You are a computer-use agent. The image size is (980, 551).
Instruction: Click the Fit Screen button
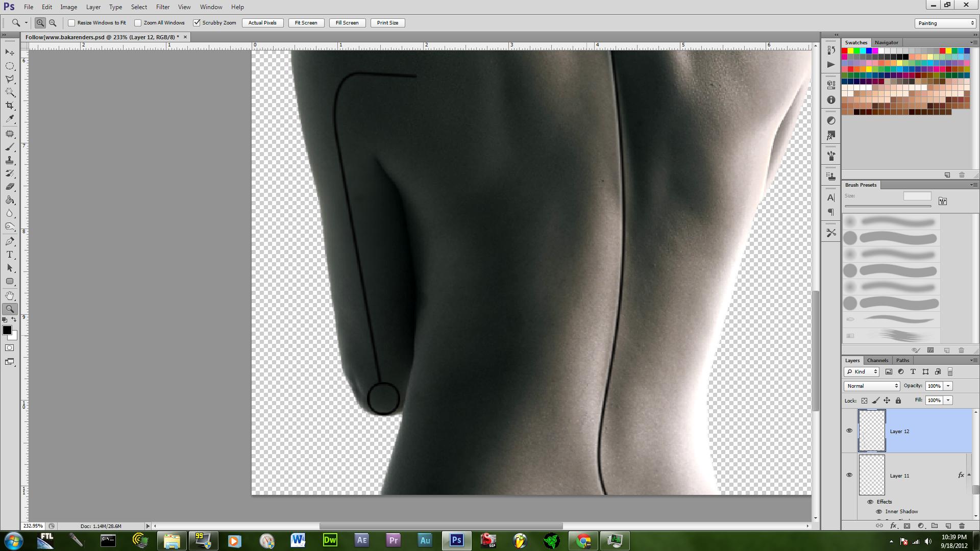pos(306,23)
